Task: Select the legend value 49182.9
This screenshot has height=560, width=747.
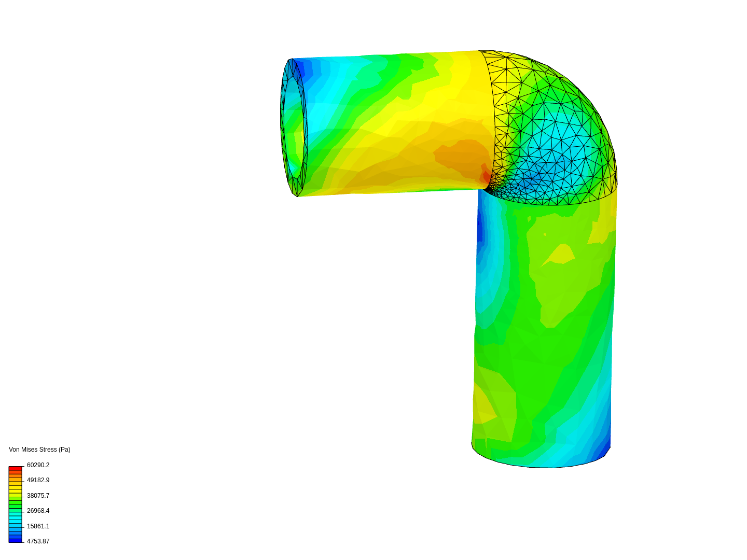Action: [x=38, y=480]
